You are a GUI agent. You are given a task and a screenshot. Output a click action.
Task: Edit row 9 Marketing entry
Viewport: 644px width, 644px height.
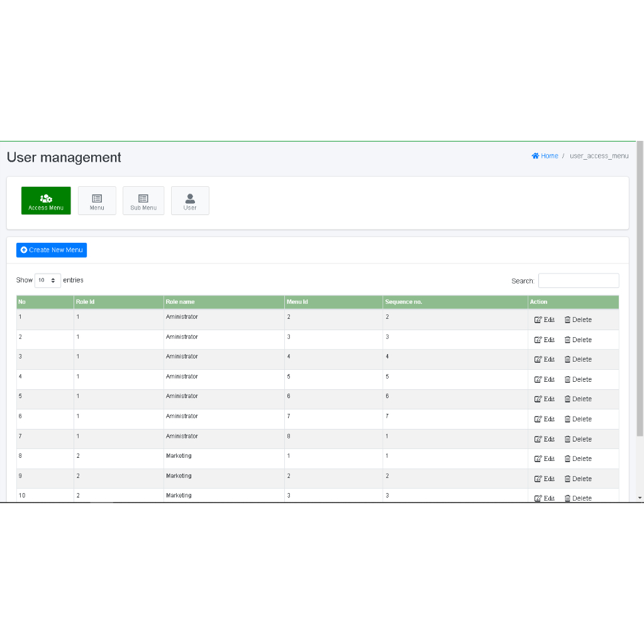(544, 479)
